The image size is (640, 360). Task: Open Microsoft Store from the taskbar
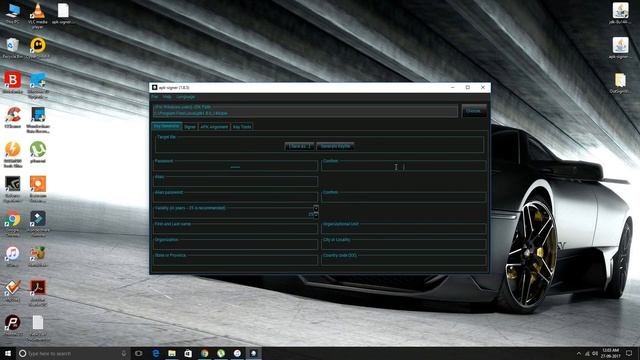(x=188, y=353)
